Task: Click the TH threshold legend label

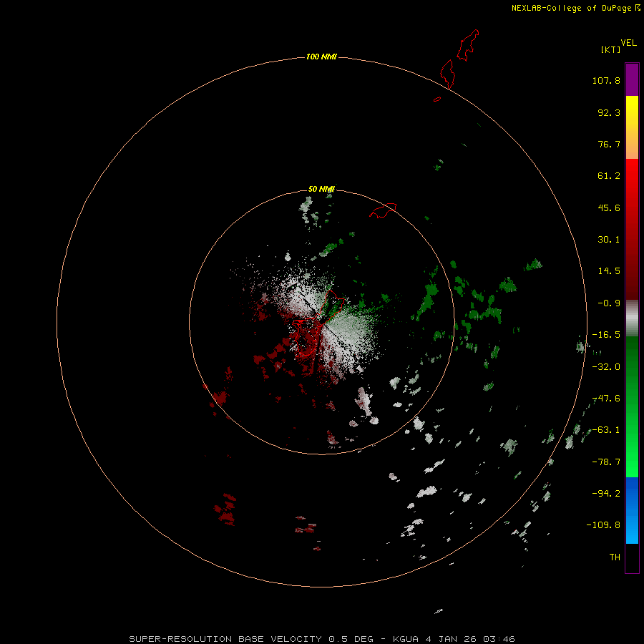Action: 615,557
